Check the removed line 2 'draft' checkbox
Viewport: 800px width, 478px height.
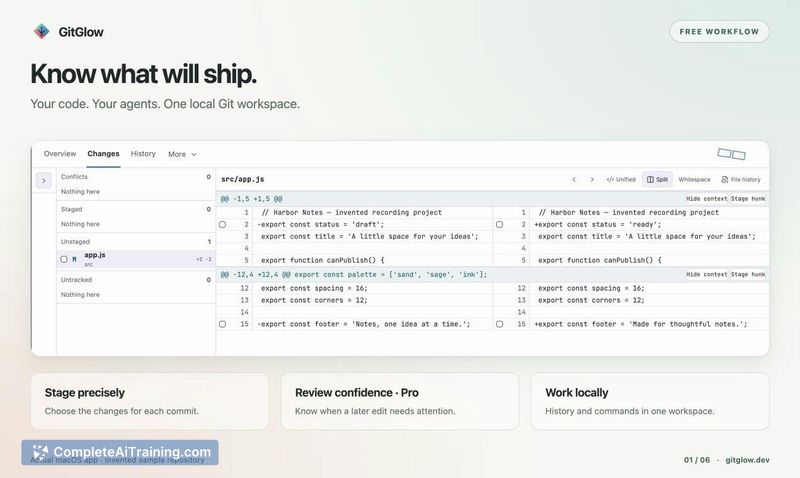[222, 224]
